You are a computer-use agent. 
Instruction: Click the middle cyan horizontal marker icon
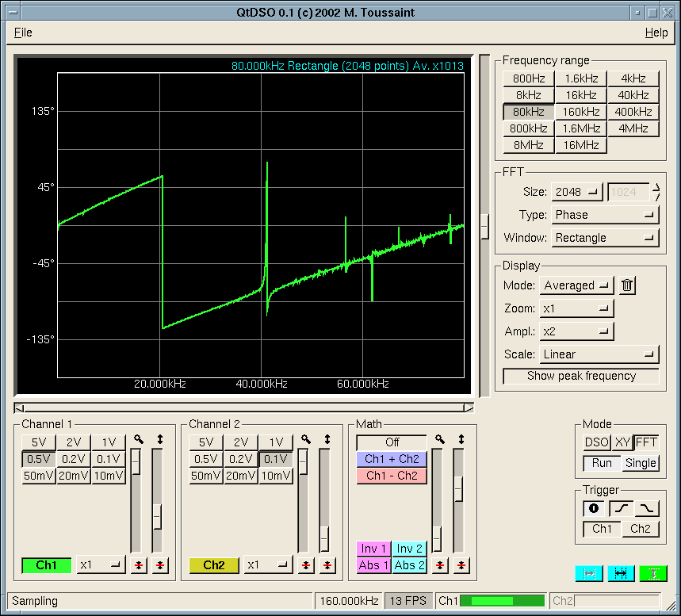pyautogui.click(x=621, y=573)
